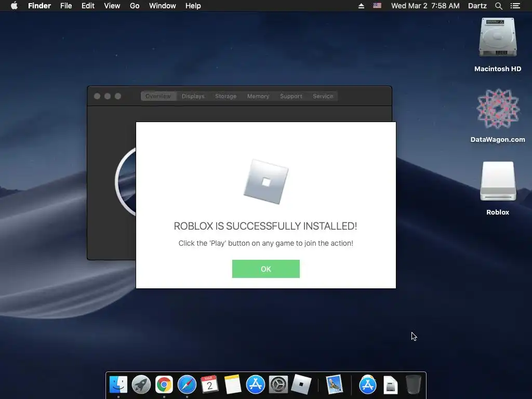The image size is (532, 399).
Task: Open the Dartz user menu
Action: [x=477, y=6]
